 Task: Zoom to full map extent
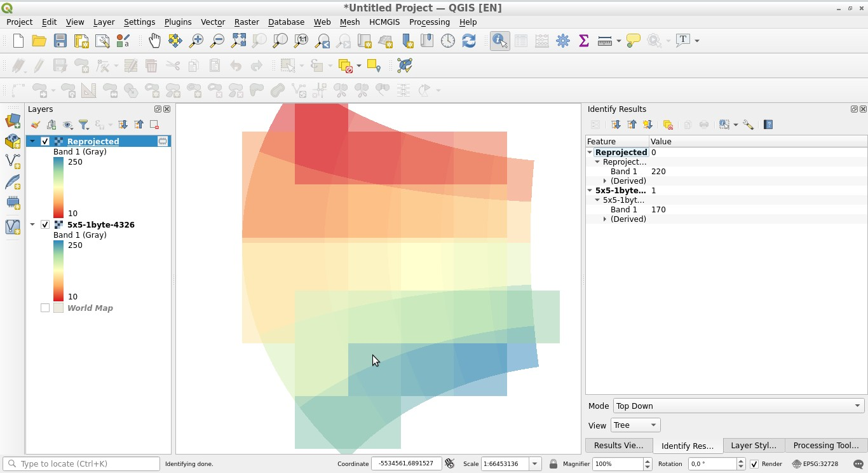[238, 41]
